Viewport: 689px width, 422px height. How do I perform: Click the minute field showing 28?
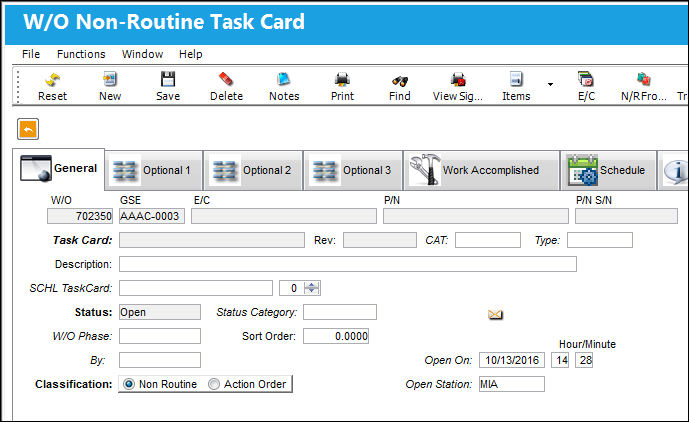[x=584, y=360]
